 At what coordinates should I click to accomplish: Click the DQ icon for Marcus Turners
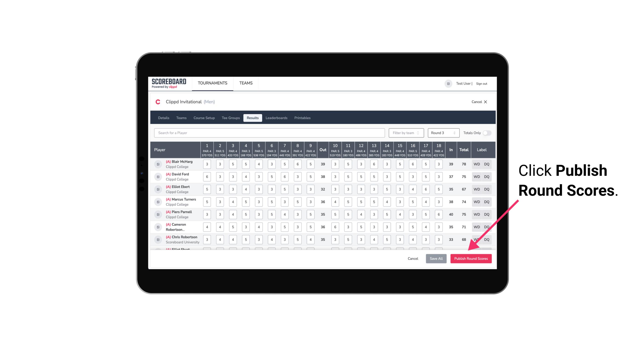coord(487,202)
